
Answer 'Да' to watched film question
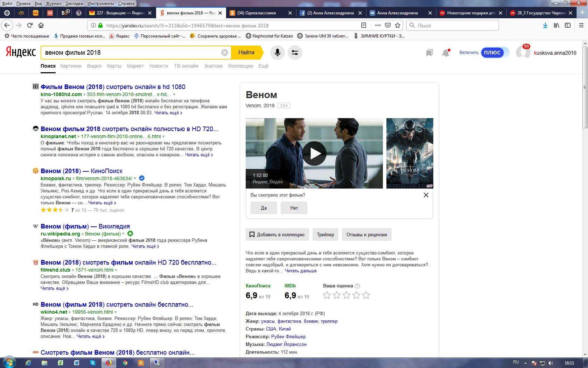click(x=264, y=208)
